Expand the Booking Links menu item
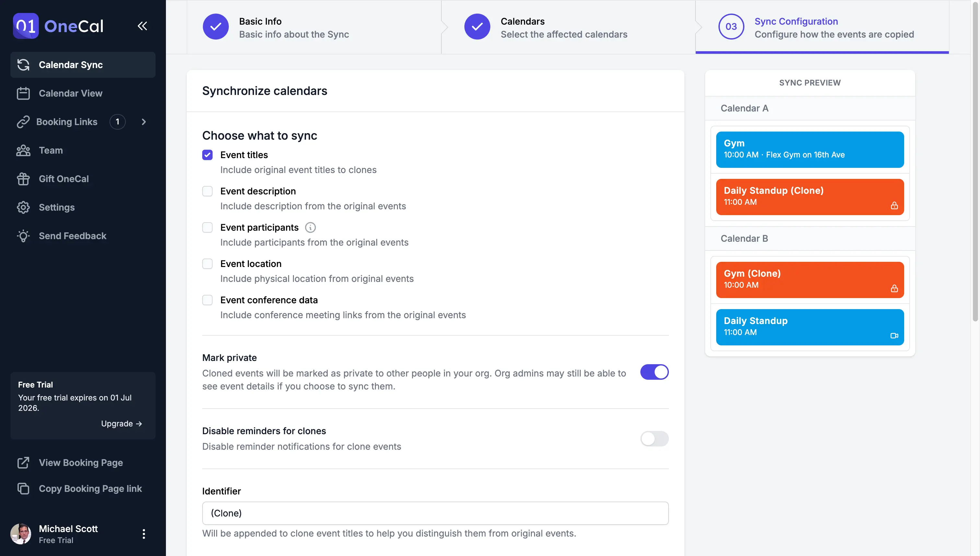The width and height of the screenshot is (980, 556). coord(143,122)
